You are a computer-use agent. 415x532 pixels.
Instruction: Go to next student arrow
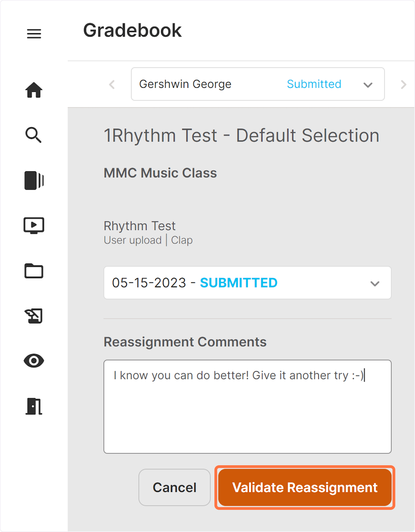click(x=403, y=84)
